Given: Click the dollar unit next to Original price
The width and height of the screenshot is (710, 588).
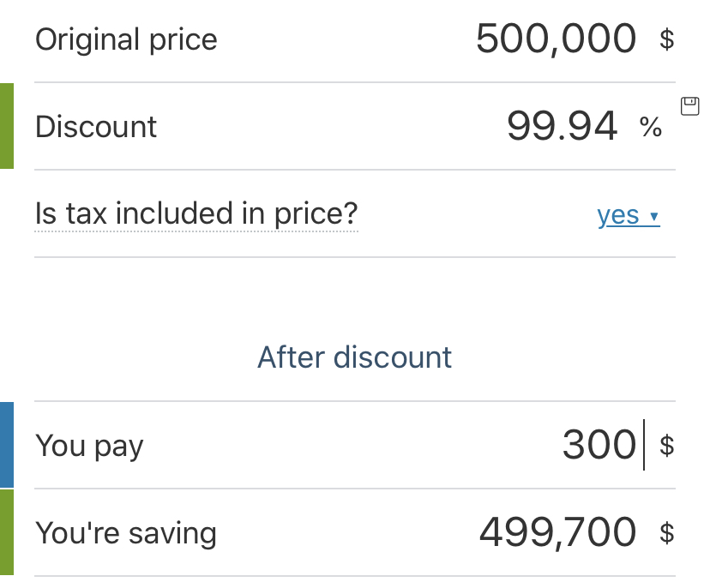Looking at the screenshot, I should coord(666,39).
